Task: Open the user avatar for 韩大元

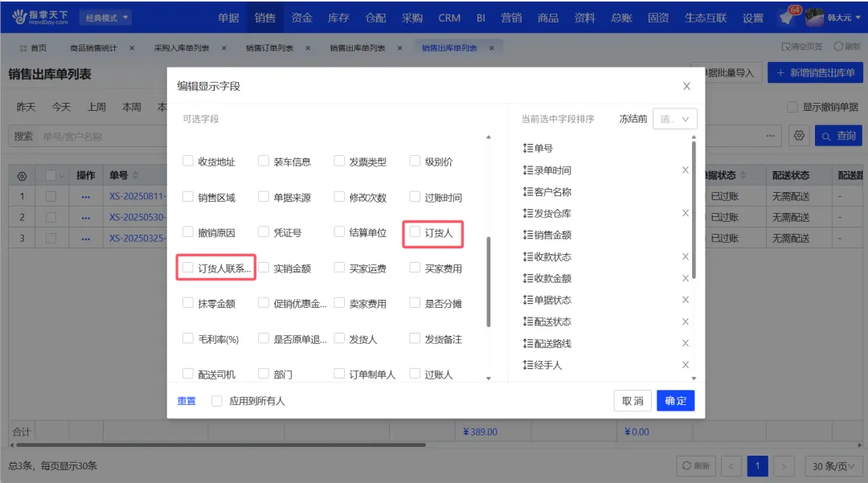Action: pyautogui.click(x=813, y=17)
